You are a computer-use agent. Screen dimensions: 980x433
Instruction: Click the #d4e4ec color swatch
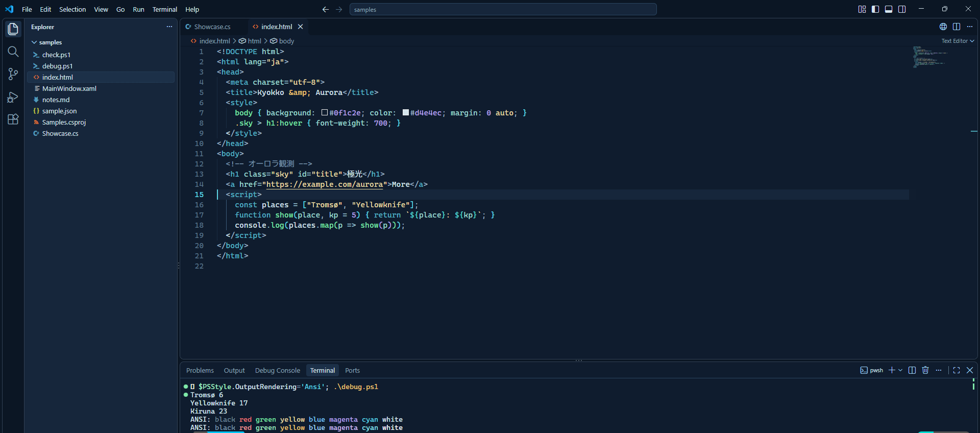point(406,112)
